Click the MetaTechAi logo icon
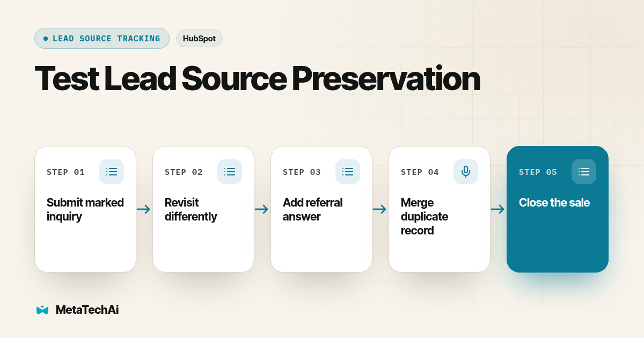644x338 pixels. click(x=42, y=310)
